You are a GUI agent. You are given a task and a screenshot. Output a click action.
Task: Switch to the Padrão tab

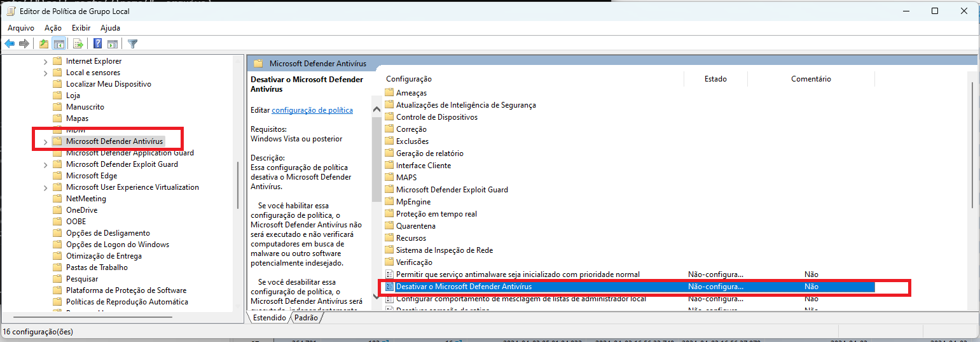tap(306, 318)
